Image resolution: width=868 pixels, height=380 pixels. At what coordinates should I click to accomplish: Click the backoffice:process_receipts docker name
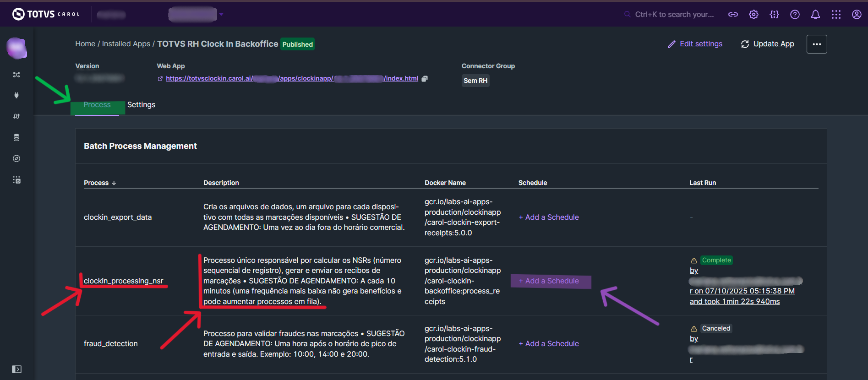point(463,281)
